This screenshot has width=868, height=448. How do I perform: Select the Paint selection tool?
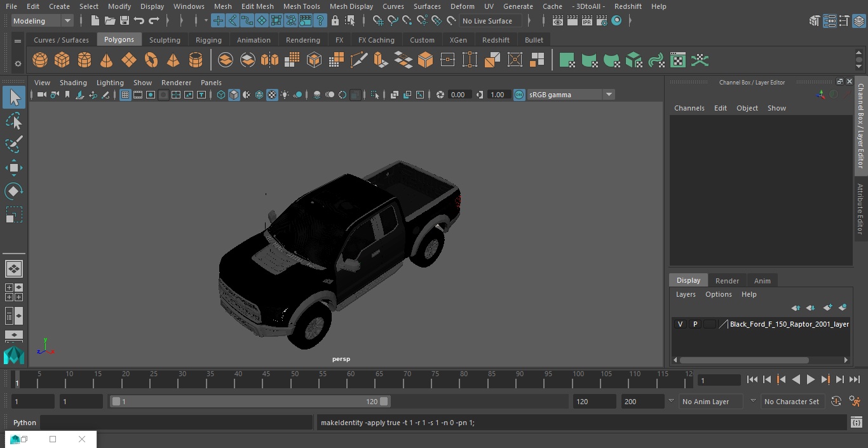(x=14, y=144)
